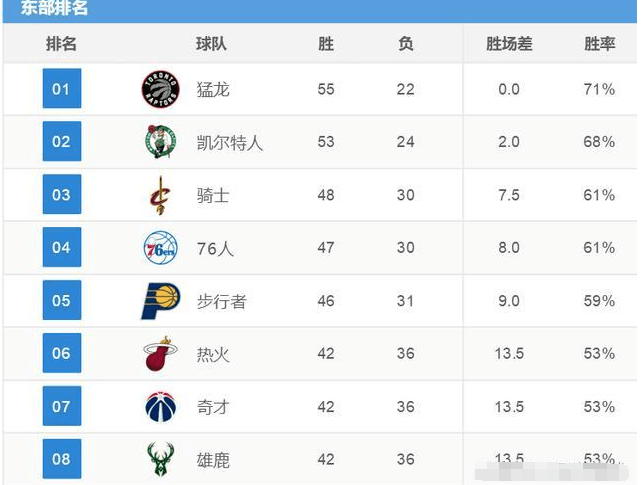Click the Toronto Raptors logo
Viewport: 641px width, 485px height.
point(160,89)
